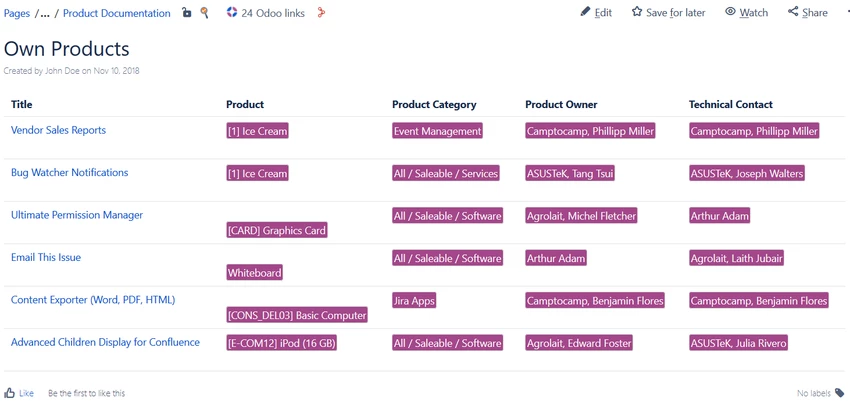Image resolution: width=850 pixels, height=405 pixels.
Task: Click the ASUSTeK, Julia Rivero tag
Action: click(x=738, y=343)
